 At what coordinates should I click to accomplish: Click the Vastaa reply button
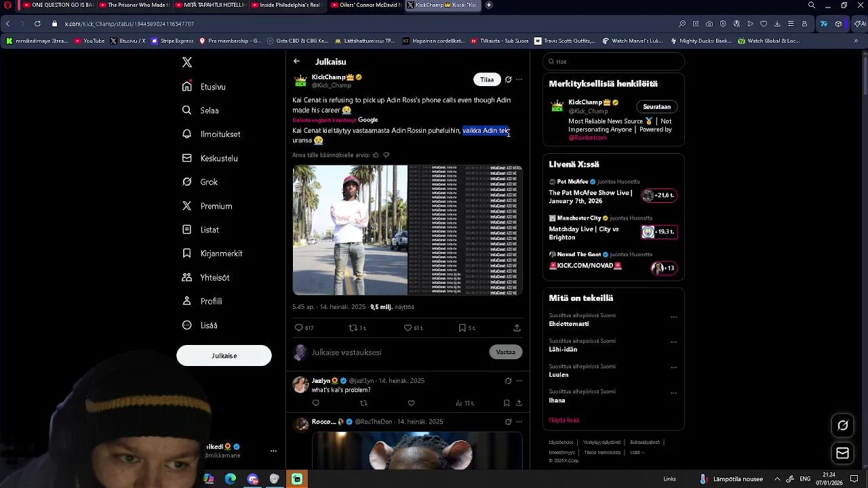[x=505, y=352]
